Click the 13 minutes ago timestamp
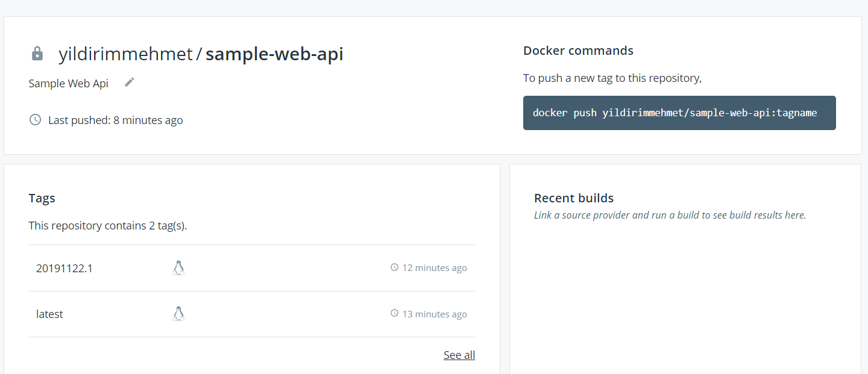This screenshot has width=868, height=374. click(x=435, y=314)
